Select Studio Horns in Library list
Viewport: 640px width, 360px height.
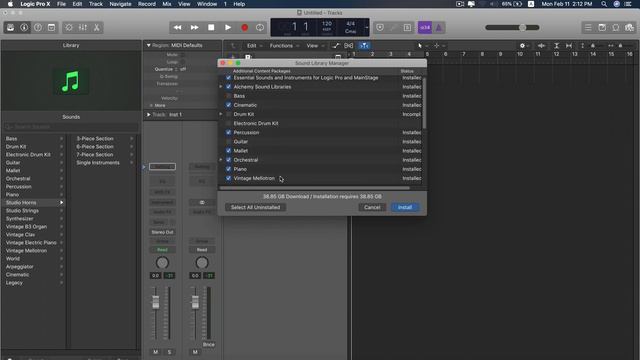pos(34,202)
